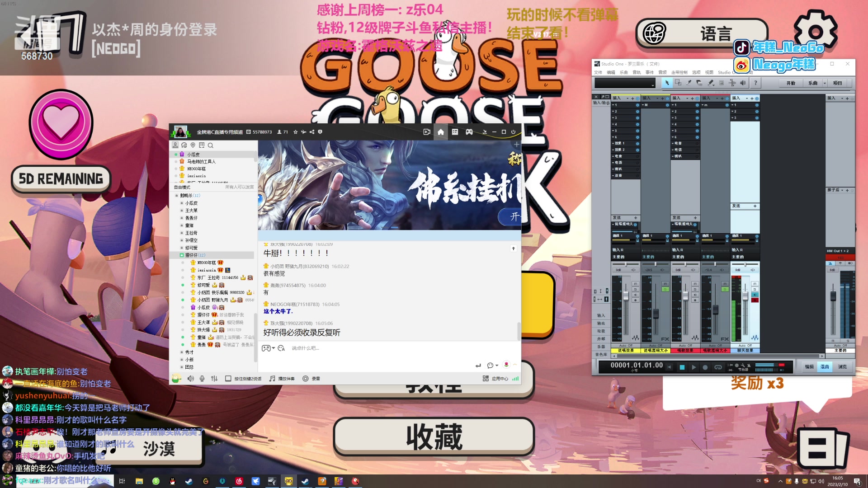The width and height of the screenshot is (868, 488).
Task: Solo the 聊天效果 channel
Action: 755,289
